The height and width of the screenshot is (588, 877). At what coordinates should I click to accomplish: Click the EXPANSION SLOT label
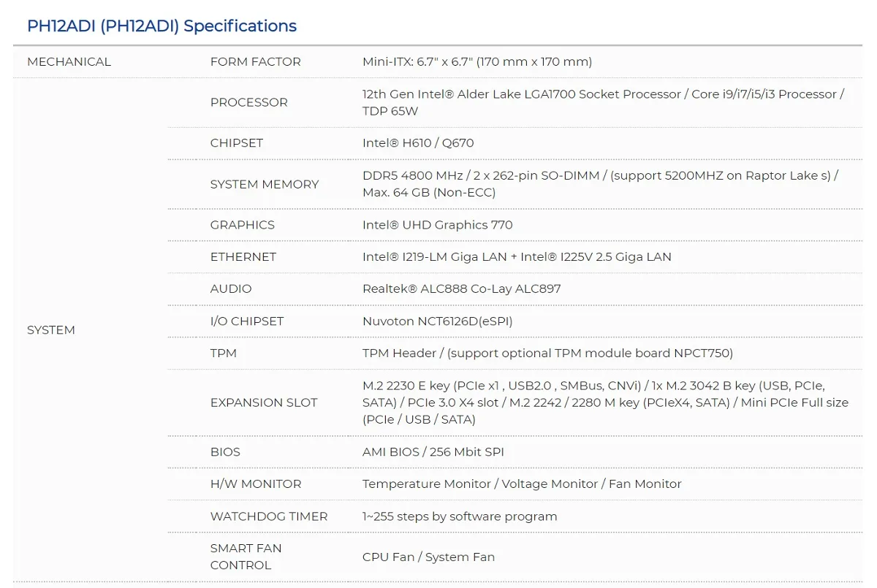[x=264, y=402]
